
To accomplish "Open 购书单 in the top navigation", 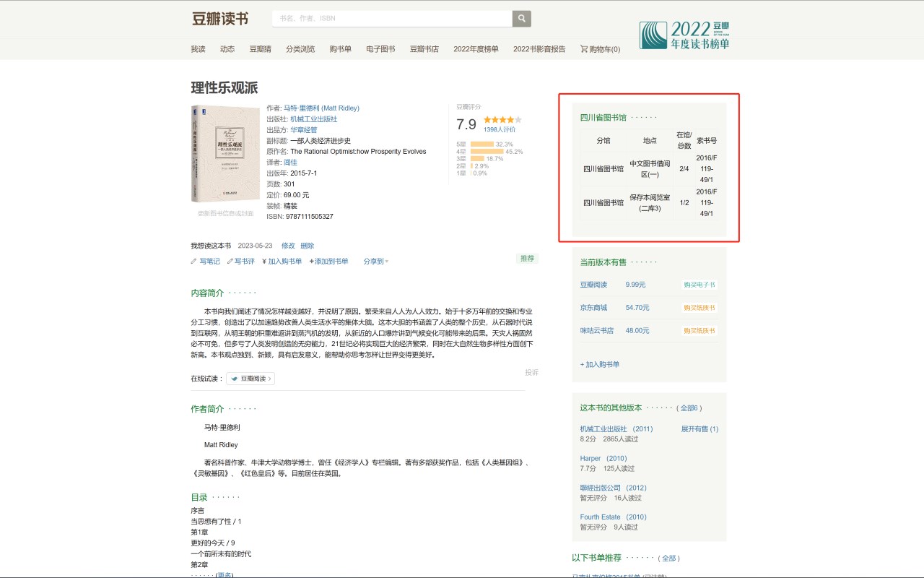I will tap(341, 49).
